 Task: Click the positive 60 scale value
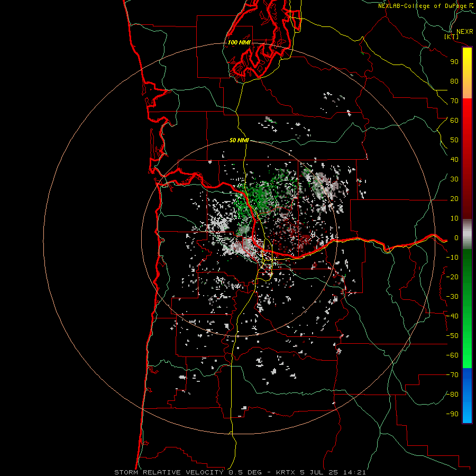pos(454,121)
